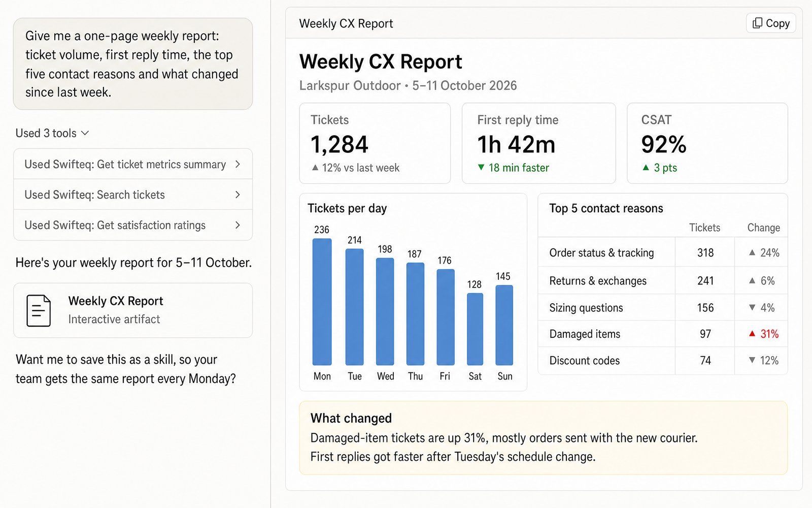Screen dimensions: 812x508
Task: Click ticket count 74 cell
Action: tap(705, 360)
